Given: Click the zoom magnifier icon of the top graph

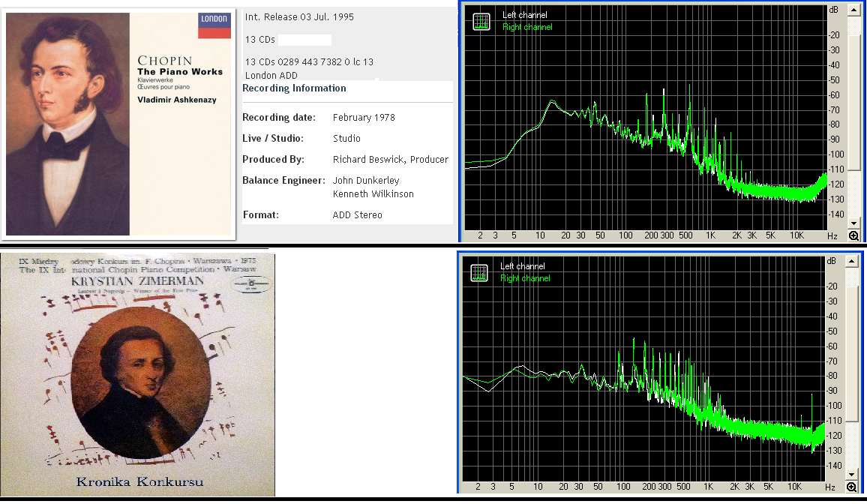Looking at the screenshot, I should click(853, 236).
